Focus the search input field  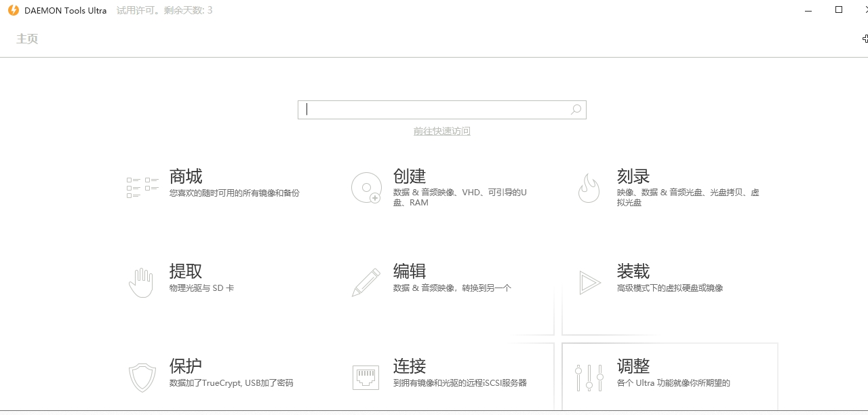pos(441,109)
